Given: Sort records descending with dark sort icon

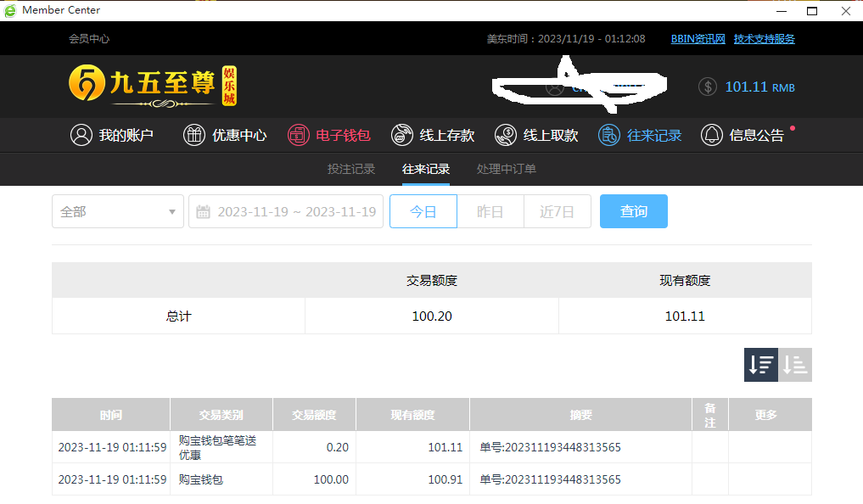Looking at the screenshot, I should point(760,364).
